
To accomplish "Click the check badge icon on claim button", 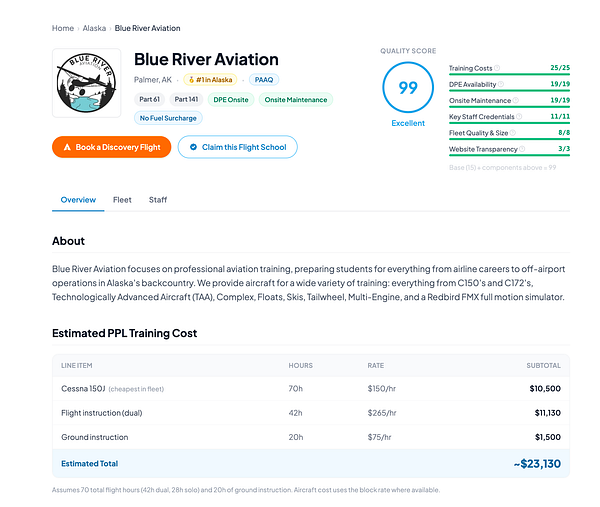I will point(193,147).
